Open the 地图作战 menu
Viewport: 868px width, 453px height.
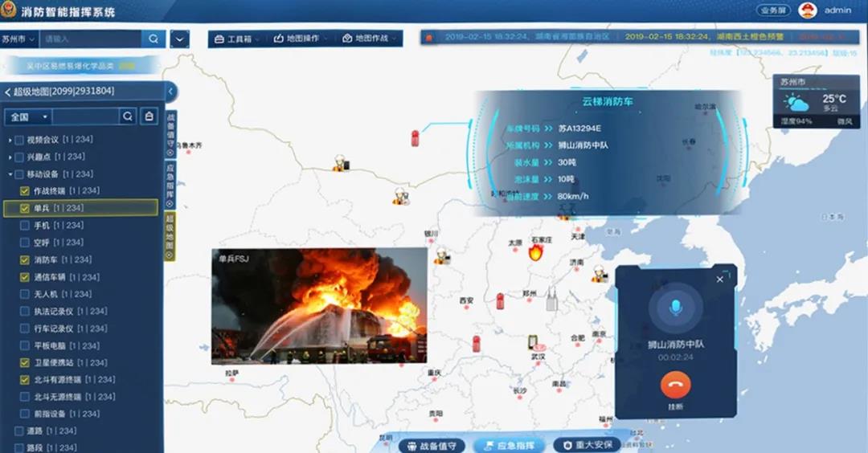click(x=370, y=39)
